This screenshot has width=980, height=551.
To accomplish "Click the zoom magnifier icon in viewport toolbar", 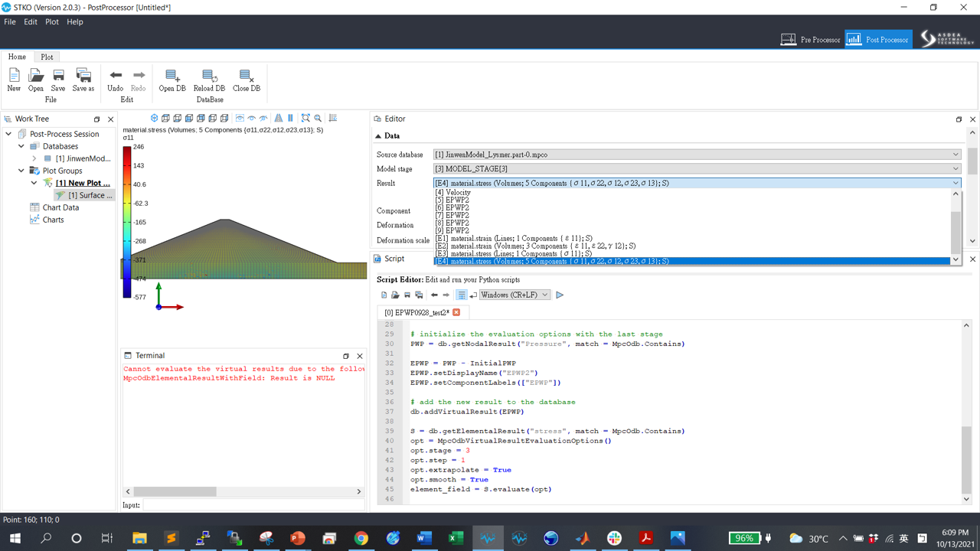I will coord(318,118).
